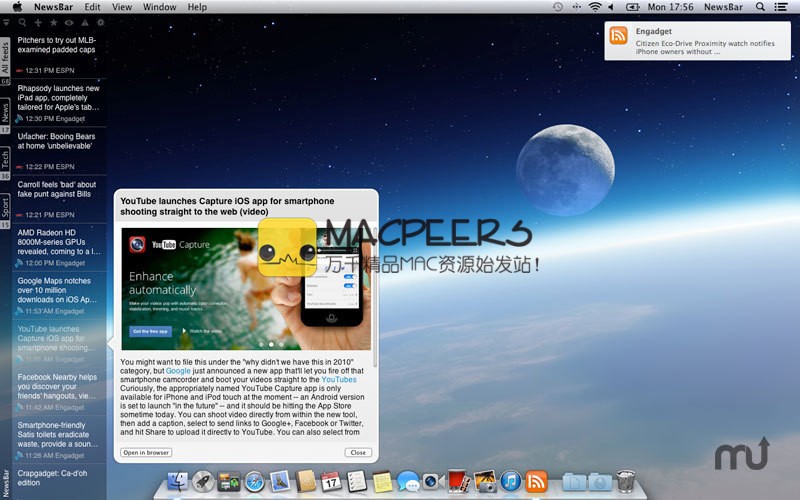This screenshot has width=800, height=500.
Task: Open the View menu
Action: pos(122,7)
